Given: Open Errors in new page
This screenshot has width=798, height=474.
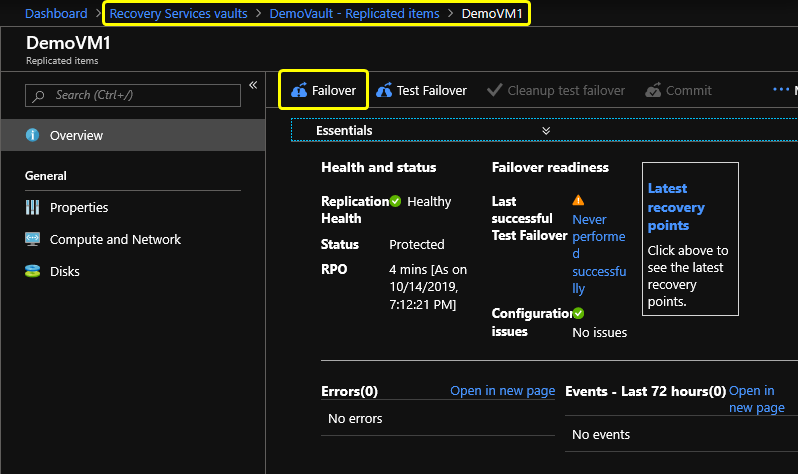Looking at the screenshot, I should point(502,391).
